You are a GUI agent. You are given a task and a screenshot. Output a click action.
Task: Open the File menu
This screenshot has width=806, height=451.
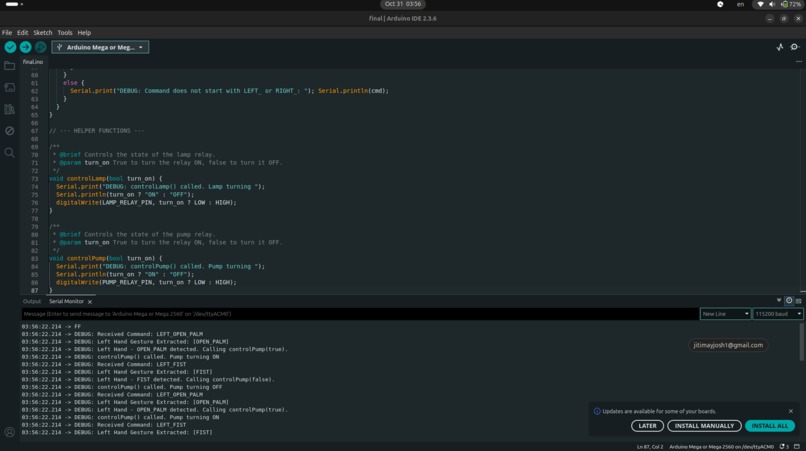coord(7,32)
